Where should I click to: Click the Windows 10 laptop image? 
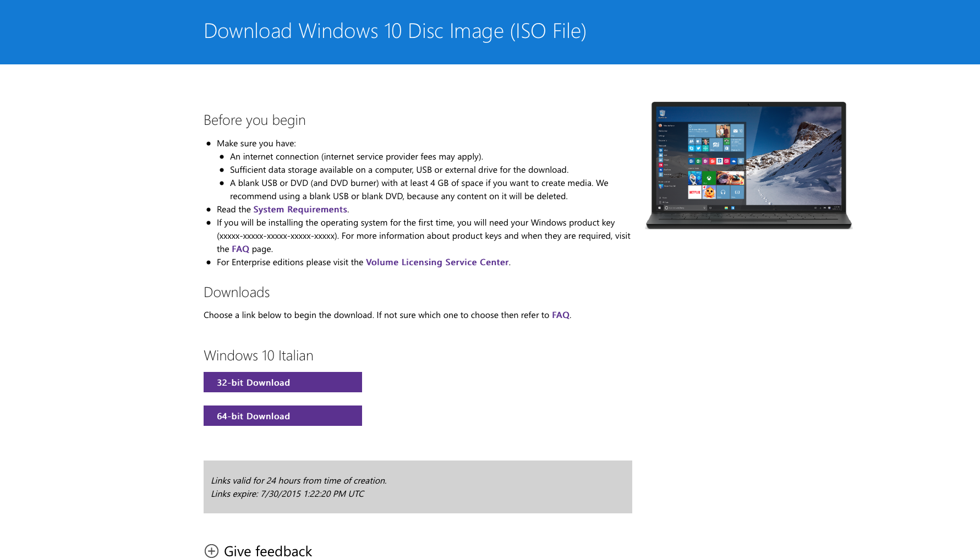pyautogui.click(x=748, y=165)
